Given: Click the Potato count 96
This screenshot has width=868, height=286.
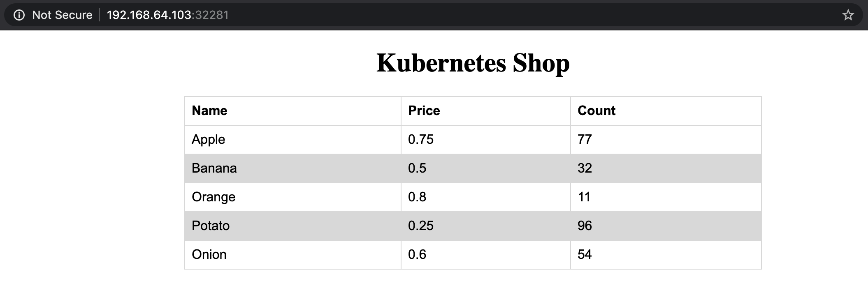Looking at the screenshot, I should [x=585, y=226].
